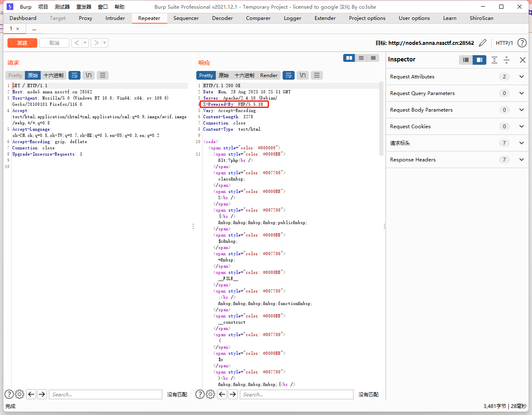Go to next match in request search
532x415 pixels.
click(x=42, y=394)
